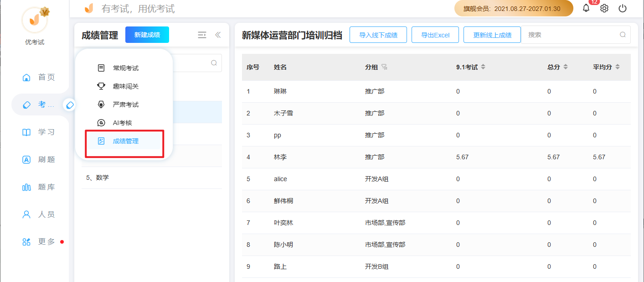Click the 有考试，用优考试 slogan text
Image resolution: width=644 pixels, height=282 pixels.
138,9
